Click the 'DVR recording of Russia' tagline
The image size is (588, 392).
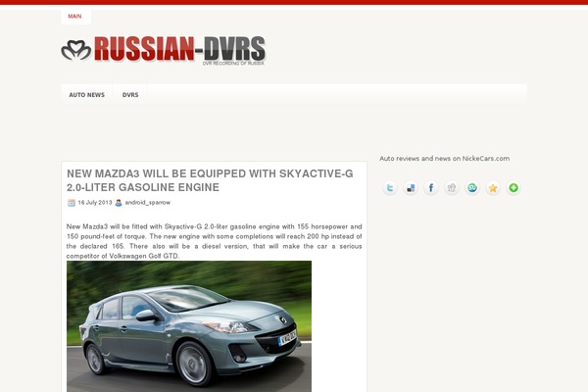pos(233,64)
